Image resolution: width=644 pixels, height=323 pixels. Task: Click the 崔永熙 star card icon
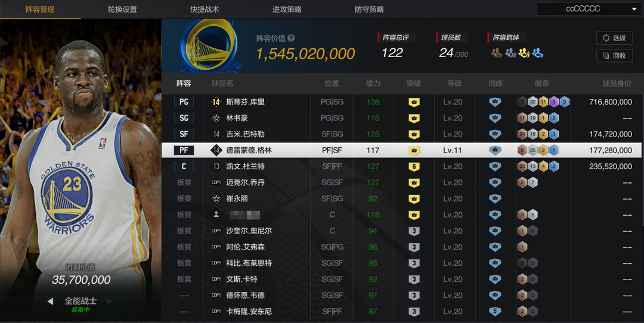click(216, 198)
